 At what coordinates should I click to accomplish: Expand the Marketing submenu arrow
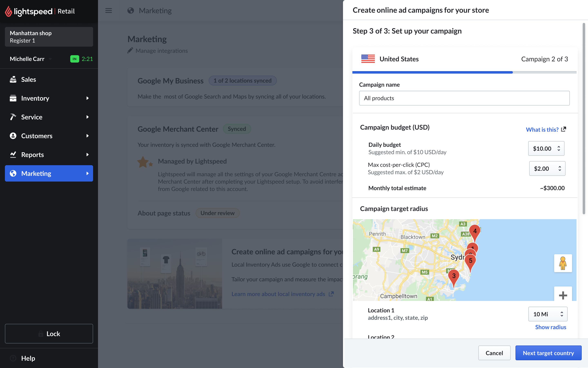[87, 173]
